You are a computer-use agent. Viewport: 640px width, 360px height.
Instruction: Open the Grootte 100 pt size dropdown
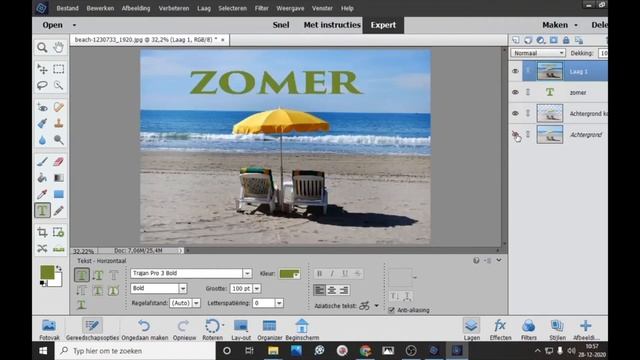[257, 289]
